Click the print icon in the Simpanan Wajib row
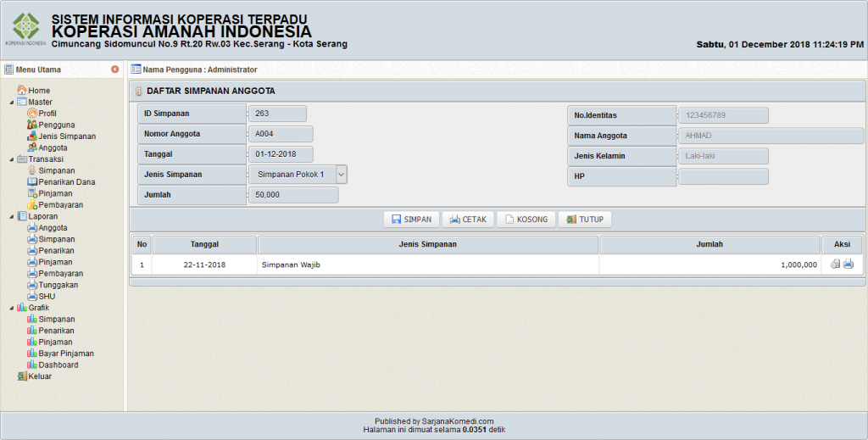This screenshot has width=868, height=440. (x=848, y=264)
